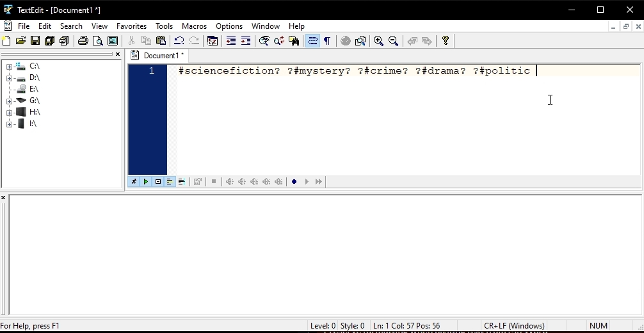The image size is (644, 333).
Task: Create a new document via toolbar
Action: 6,41
